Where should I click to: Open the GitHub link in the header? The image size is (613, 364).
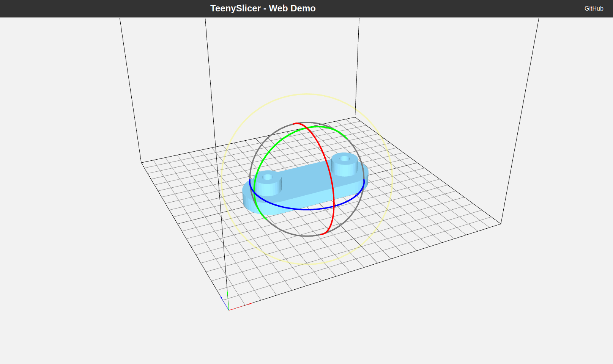(594, 8)
